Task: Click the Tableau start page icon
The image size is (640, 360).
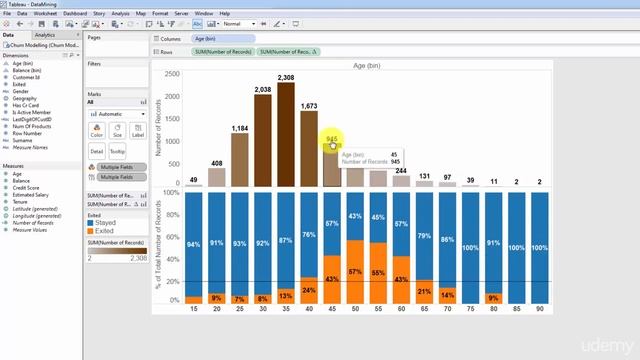Action: point(7,24)
